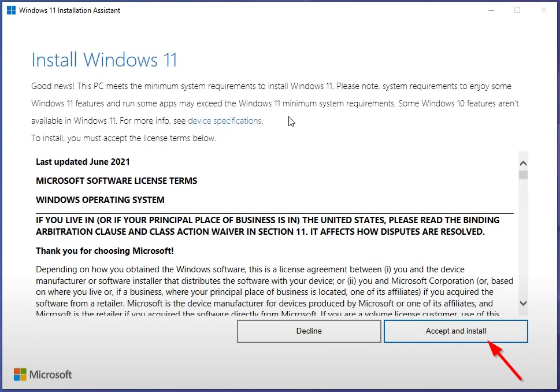The height and width of the screenshot is (392, 560).
Task: Click 'MICROSOFT SOFTWARE LICENSE TERMS' heading
Action: pyautogui.click(x=116, y=181)
